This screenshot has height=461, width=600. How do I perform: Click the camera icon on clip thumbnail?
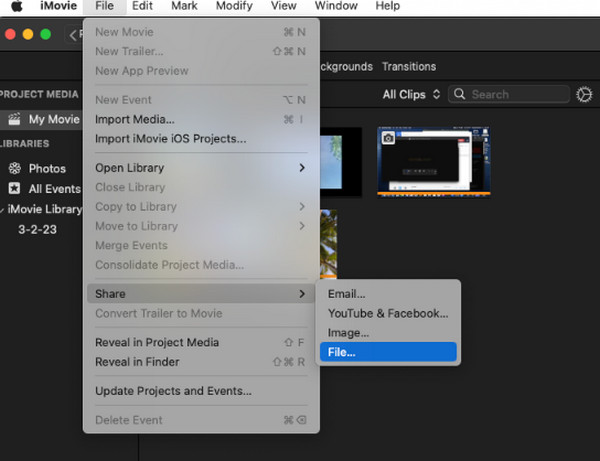tap(388, 138)
